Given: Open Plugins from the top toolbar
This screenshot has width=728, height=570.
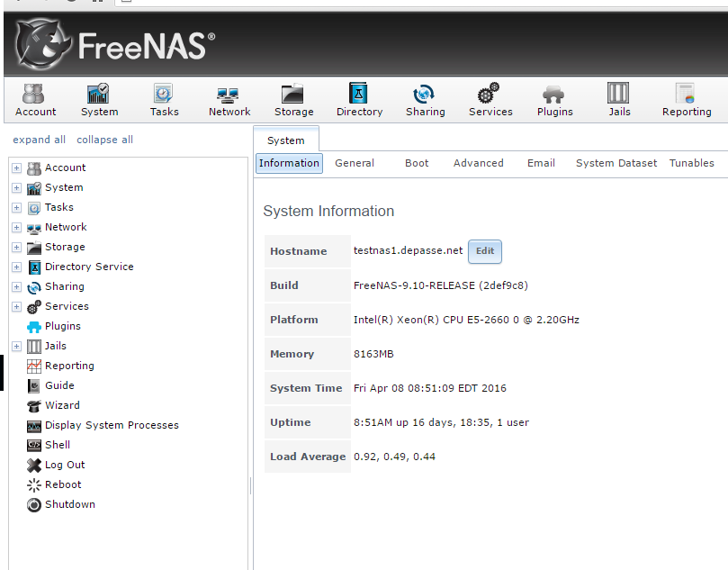Looking at the screenshot, I should coord(555,100).
